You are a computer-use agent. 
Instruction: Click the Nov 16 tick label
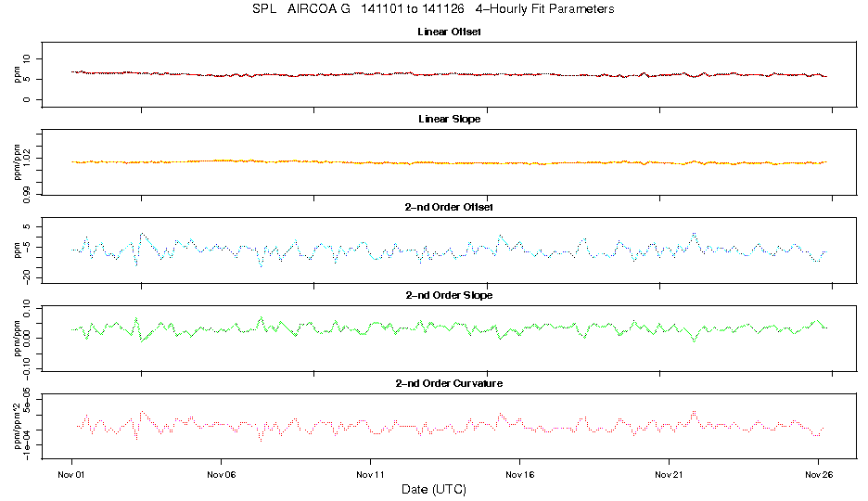(520, 474)
